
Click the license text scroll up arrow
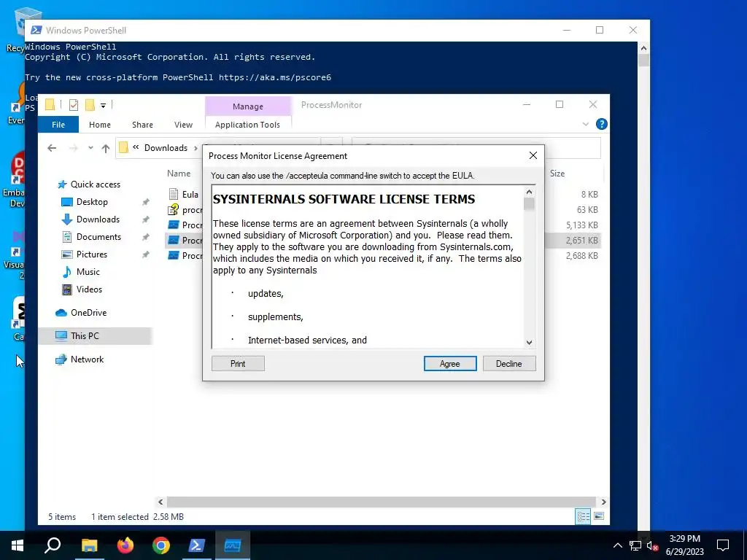click(529, 192)
